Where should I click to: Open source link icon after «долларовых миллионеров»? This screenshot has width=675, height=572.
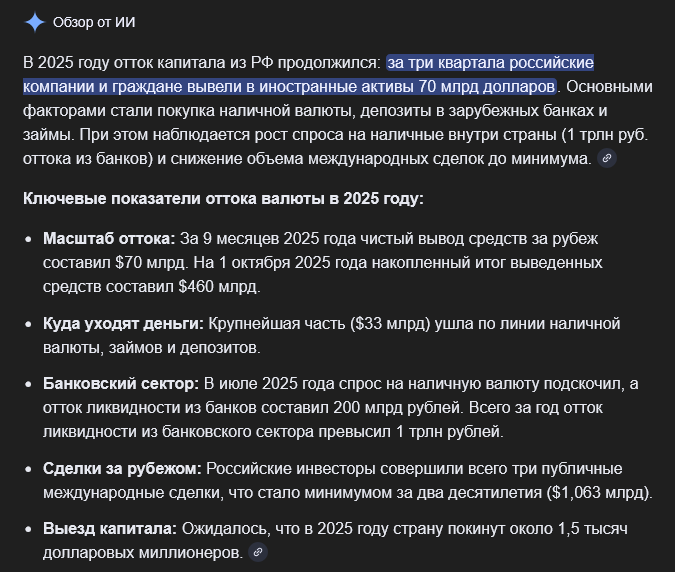pos(258,551)
